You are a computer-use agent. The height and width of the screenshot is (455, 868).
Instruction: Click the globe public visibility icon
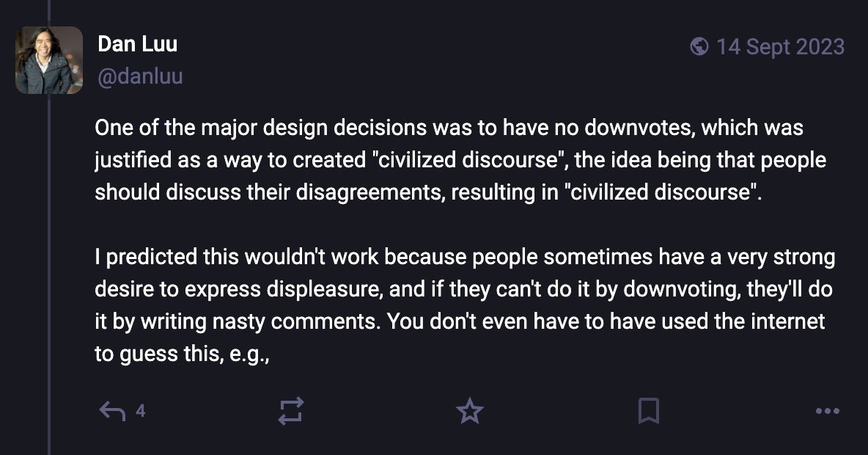tap(699, 48)
